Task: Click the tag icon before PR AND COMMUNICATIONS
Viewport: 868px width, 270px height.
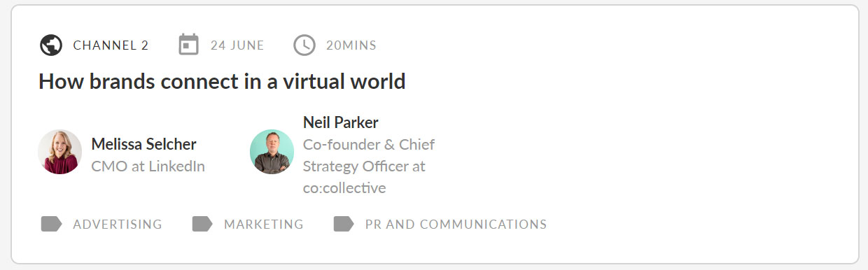Action: tap(344, 224)
